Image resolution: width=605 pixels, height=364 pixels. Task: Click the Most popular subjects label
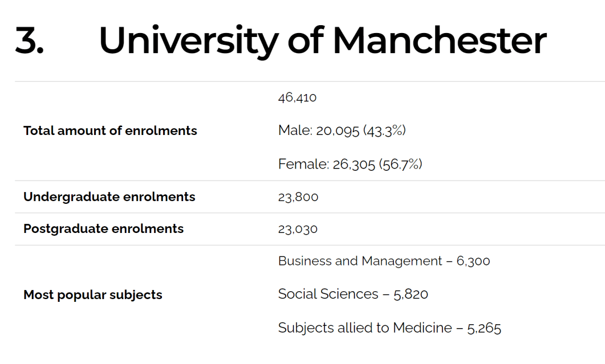(92, 295)
